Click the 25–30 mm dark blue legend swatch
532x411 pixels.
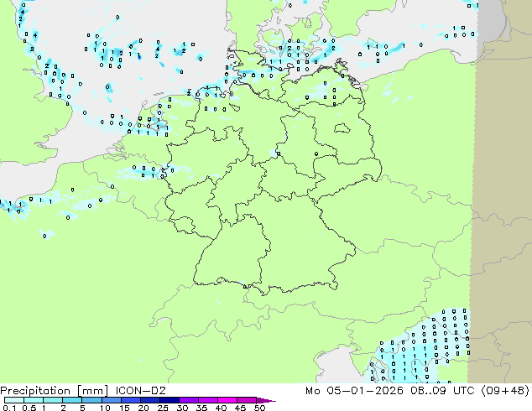coord(170,400)
